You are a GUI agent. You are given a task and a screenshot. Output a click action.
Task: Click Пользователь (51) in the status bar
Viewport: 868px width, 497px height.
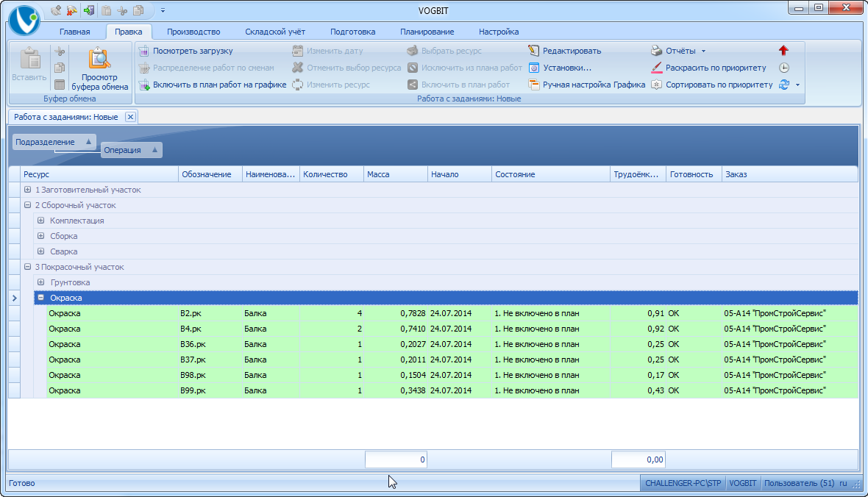pos(799,483)
